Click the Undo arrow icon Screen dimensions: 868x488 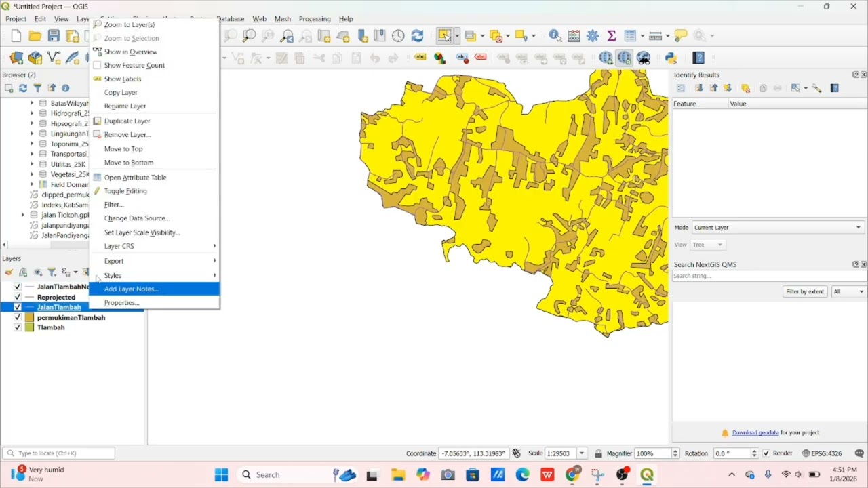pyautogui.click(x=374, y=58)
